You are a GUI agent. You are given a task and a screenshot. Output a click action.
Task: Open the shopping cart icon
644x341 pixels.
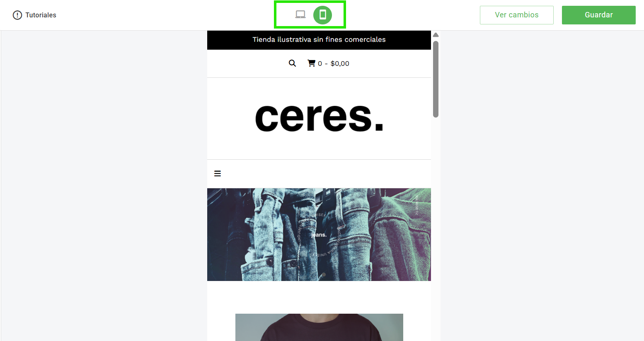[311, 63]
